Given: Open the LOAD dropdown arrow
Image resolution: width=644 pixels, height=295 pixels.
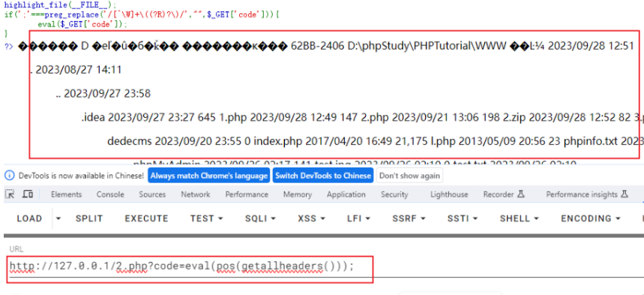Looking at the screenshot, I should [58, 218].
